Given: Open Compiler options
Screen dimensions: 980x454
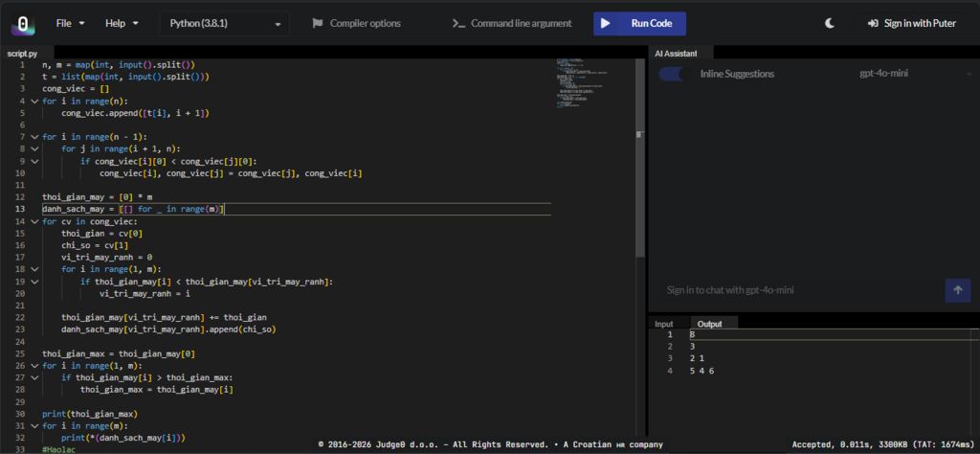Looking at the screenshot, I should point(357,23).
